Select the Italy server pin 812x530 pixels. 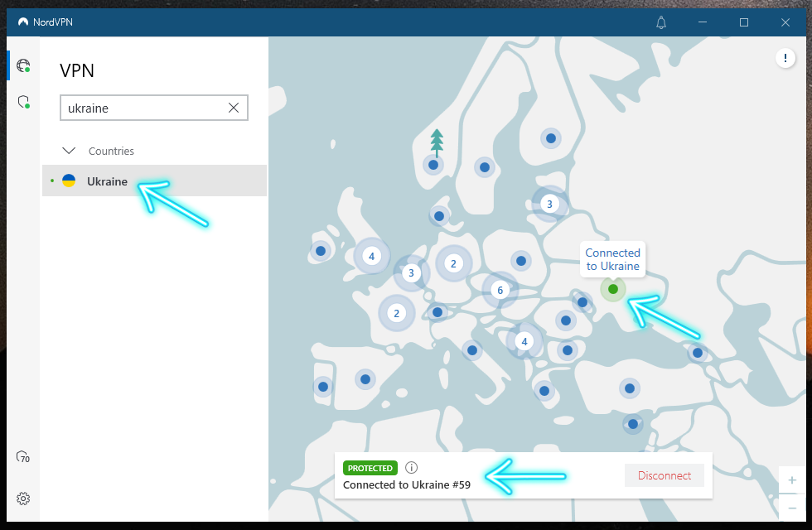[x=471, y=350]
